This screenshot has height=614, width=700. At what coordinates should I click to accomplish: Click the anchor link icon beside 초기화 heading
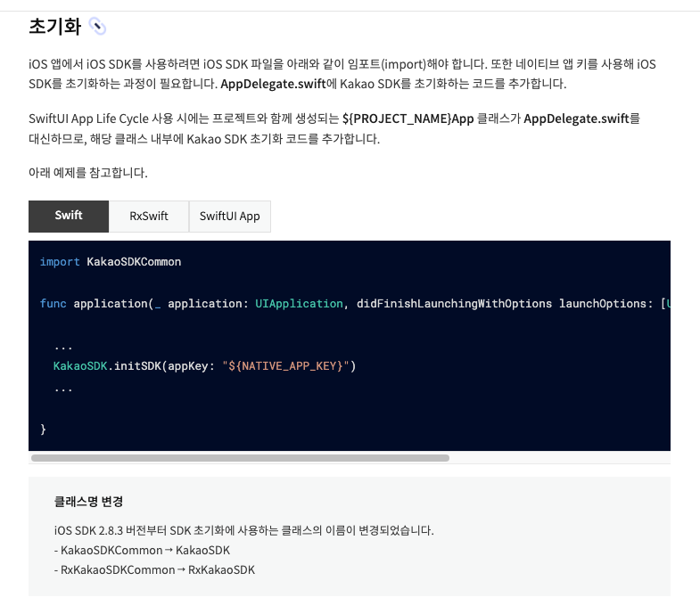click(97, 27)
